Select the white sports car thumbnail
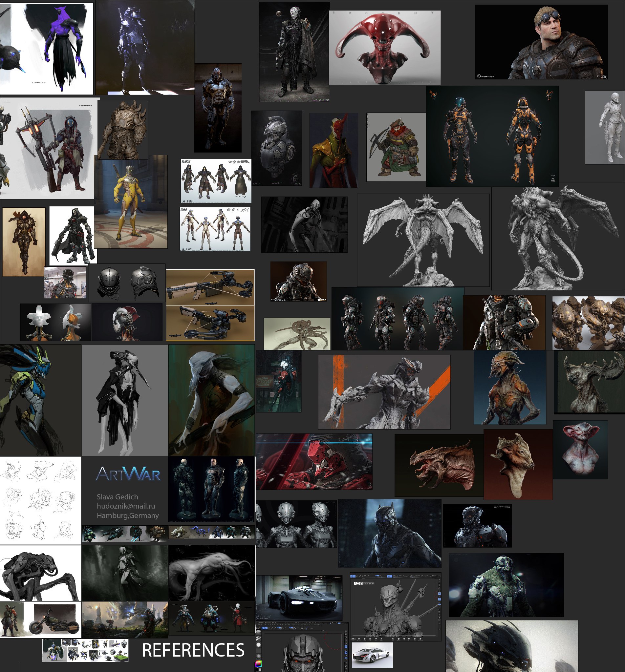Screen dimensions: 625x672 coord(372,655)
